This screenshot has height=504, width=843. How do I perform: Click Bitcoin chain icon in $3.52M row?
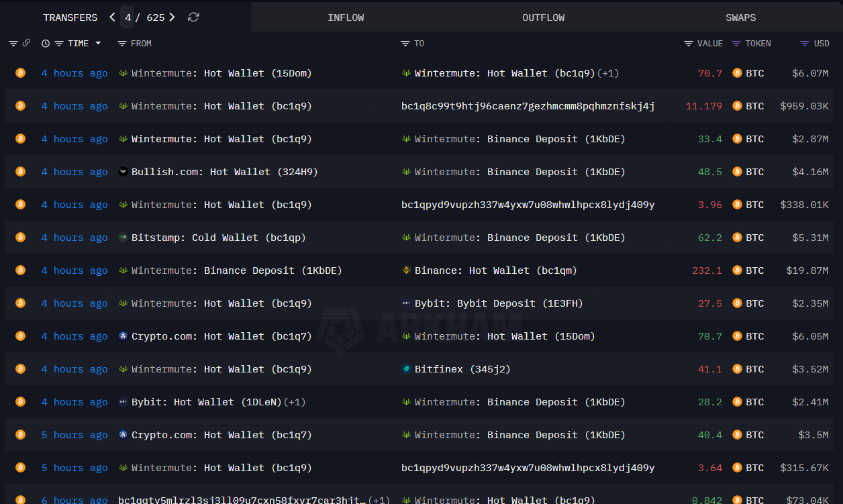(20, 368)
